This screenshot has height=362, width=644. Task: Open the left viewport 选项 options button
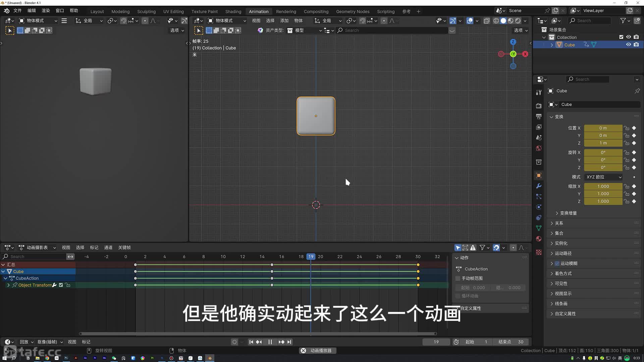click(x=177, y=31)
